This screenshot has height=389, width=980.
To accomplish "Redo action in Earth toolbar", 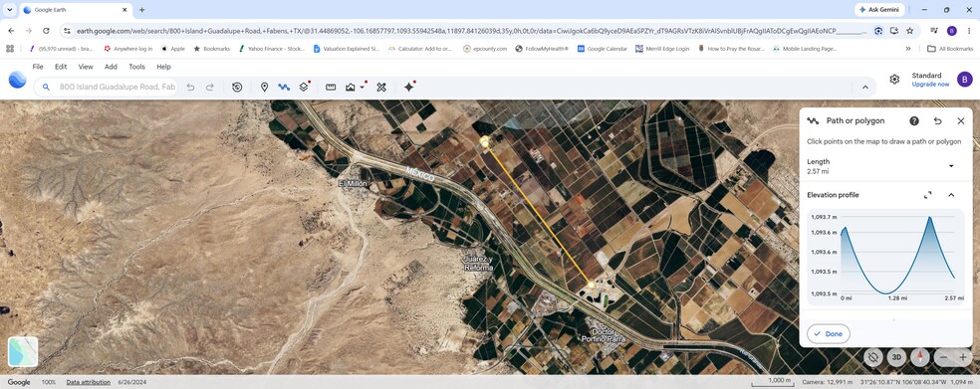I will [x=210, y=88].
